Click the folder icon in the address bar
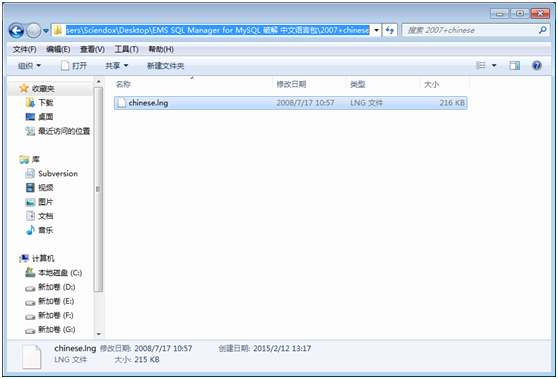Viewport: 558px width, 379px height. (x=58, y=30)
